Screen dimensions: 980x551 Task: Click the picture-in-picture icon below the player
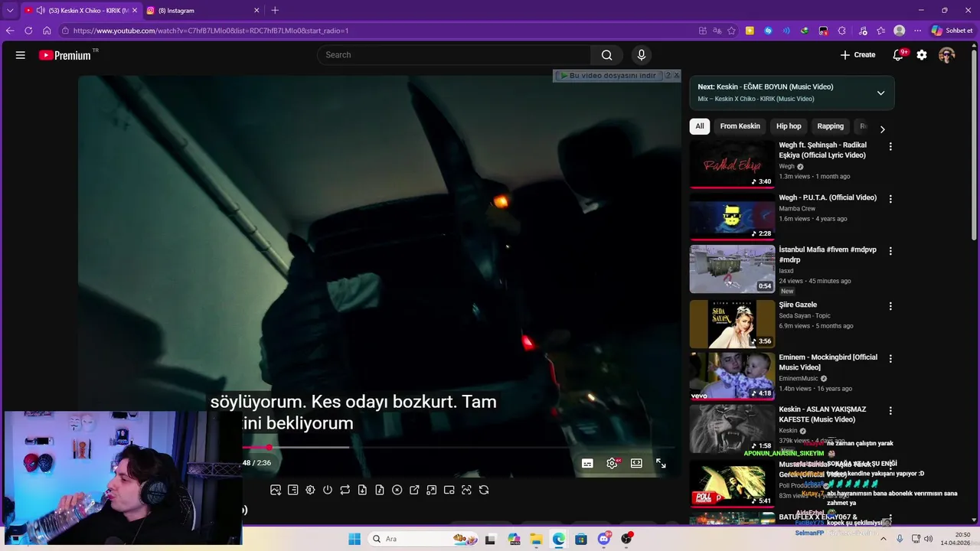point(432,490)
